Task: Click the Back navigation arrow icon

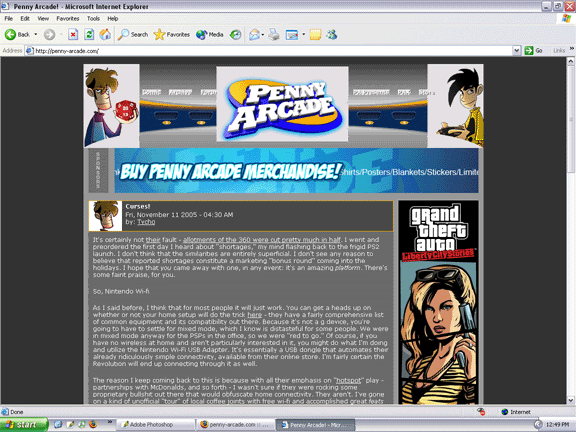Action: click(10, 35)
